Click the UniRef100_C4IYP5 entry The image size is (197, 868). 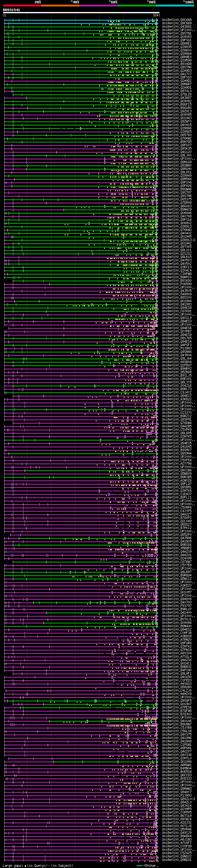click(x=176, y=511)
